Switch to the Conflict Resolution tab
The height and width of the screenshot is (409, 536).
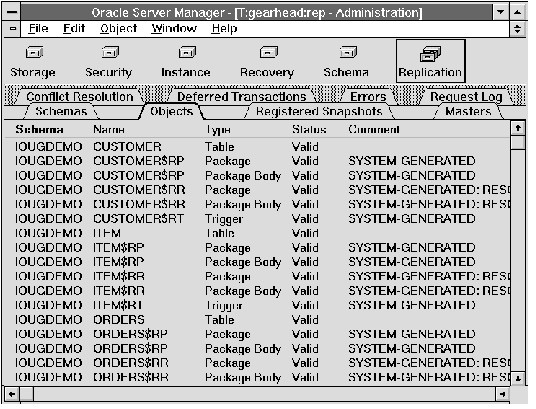(80, 97)
